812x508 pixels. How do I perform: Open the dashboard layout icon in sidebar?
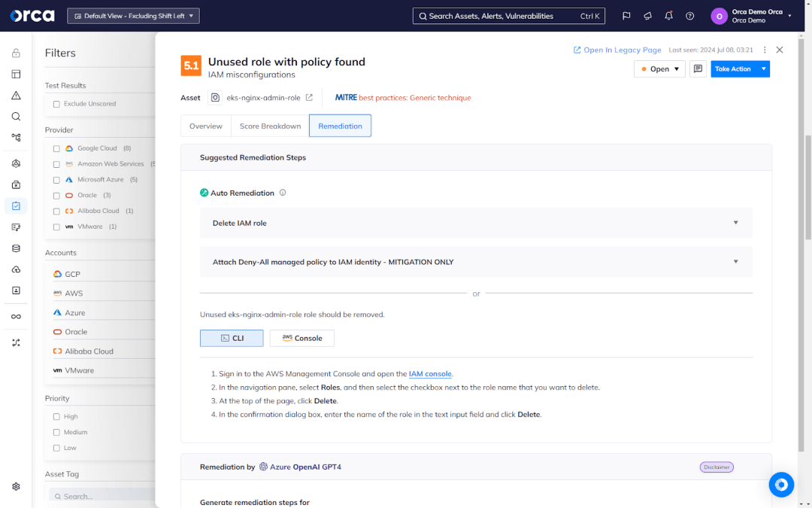[x=16, y=74]
